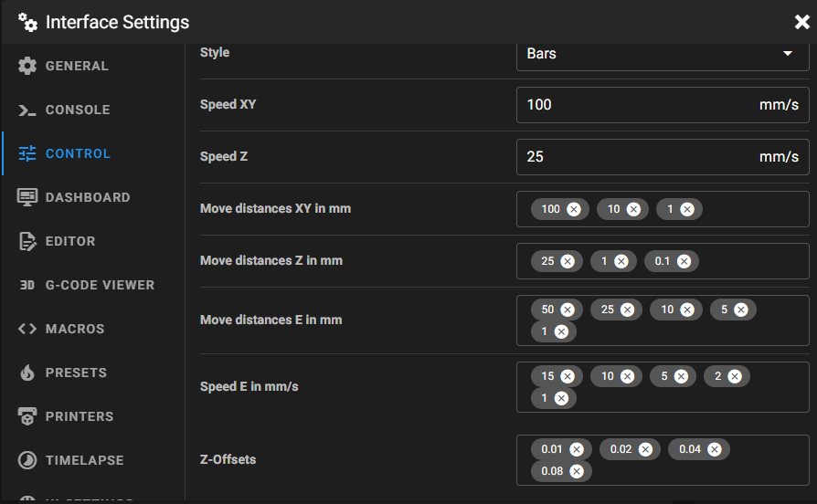817x504 pixels.
Task: Remove 0.1 from Move distances Z
Action: pos(684,261)
